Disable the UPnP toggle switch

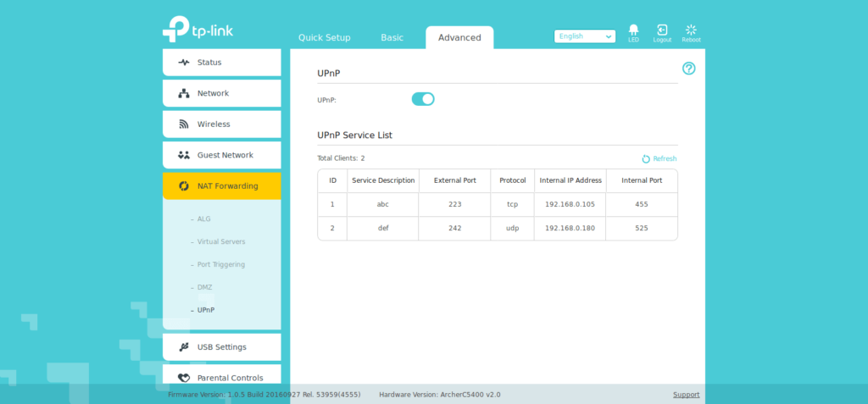(423, 99)
